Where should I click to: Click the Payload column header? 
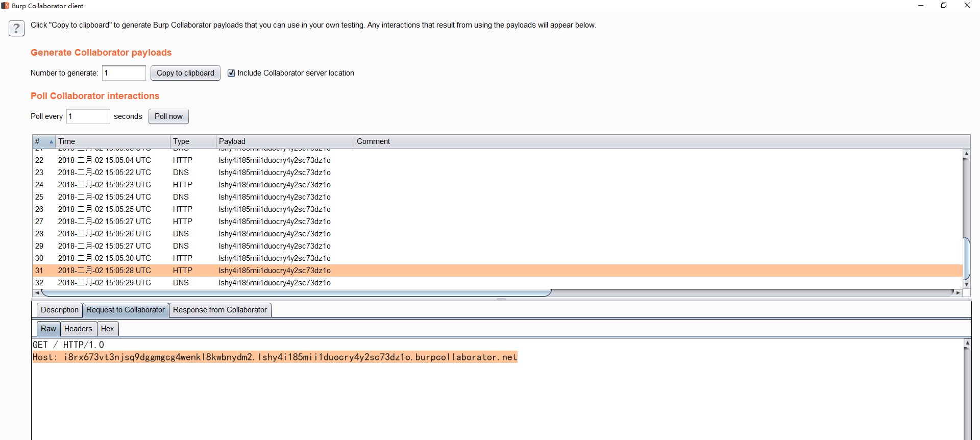(x=285, y=141)
